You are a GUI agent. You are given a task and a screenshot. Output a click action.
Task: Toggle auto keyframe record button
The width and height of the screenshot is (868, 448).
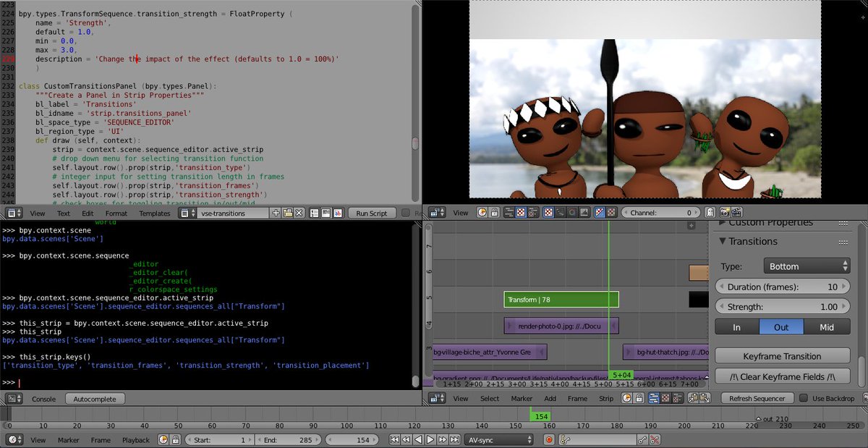point(549,439)
